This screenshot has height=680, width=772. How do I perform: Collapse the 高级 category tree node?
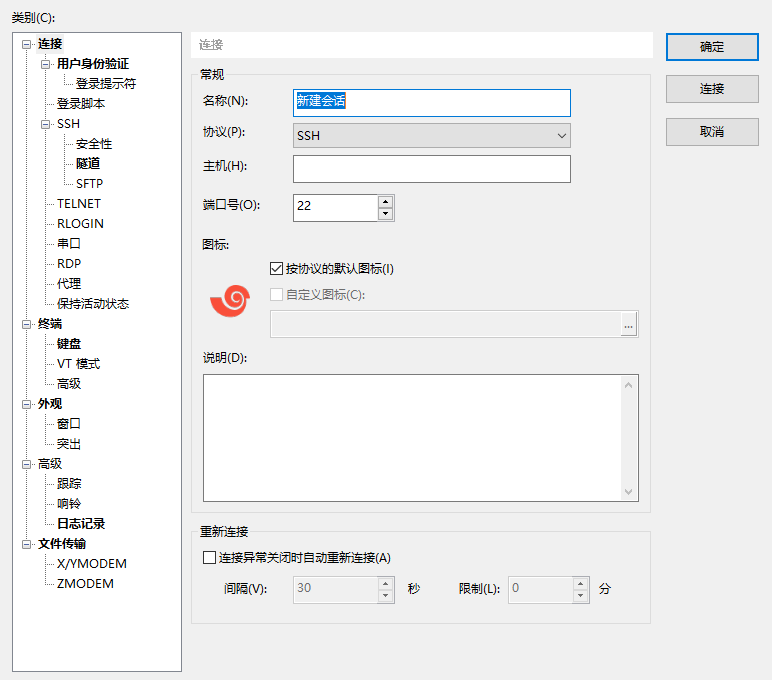point(27,464)
